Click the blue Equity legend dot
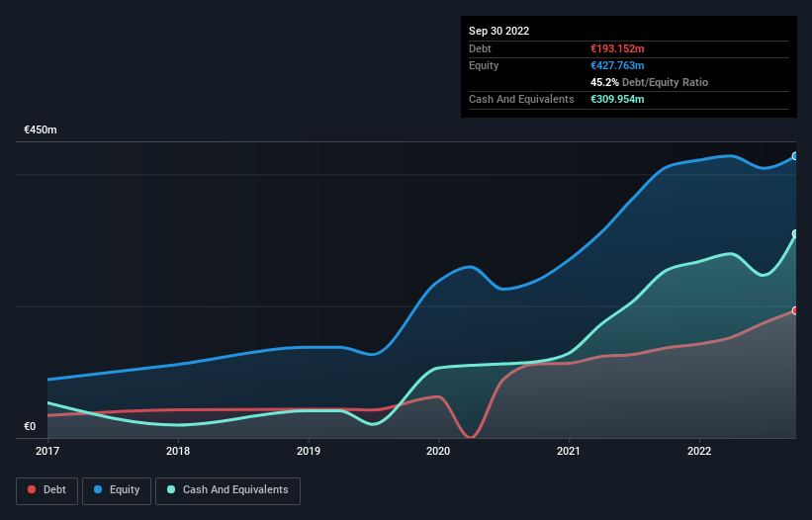The height and width of the screenshot is (520, 812). pos(98,489)
